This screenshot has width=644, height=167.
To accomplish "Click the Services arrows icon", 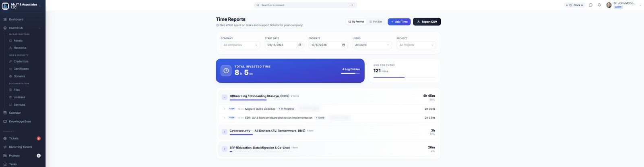I will click(x=10, y=105).
